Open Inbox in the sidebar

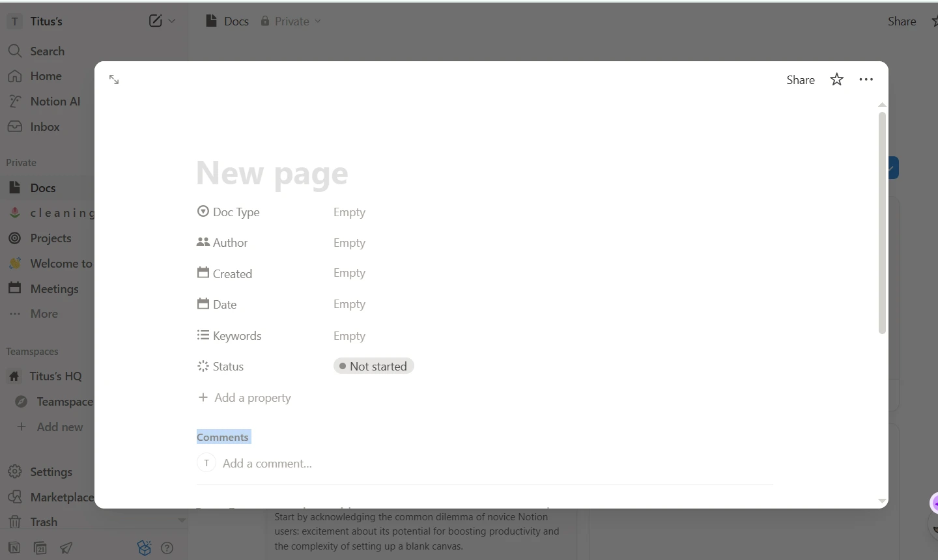44,127
